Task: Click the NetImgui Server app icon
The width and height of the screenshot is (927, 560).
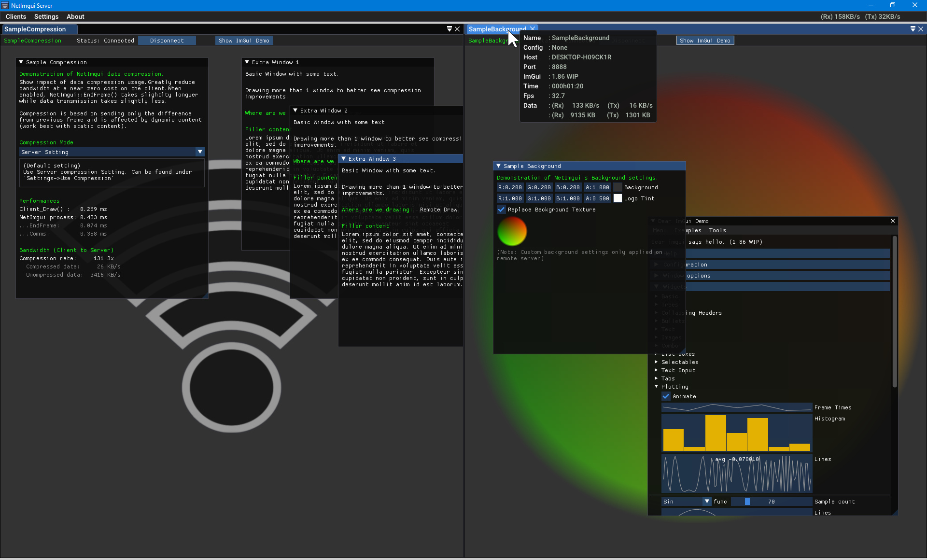Action: 5,5
